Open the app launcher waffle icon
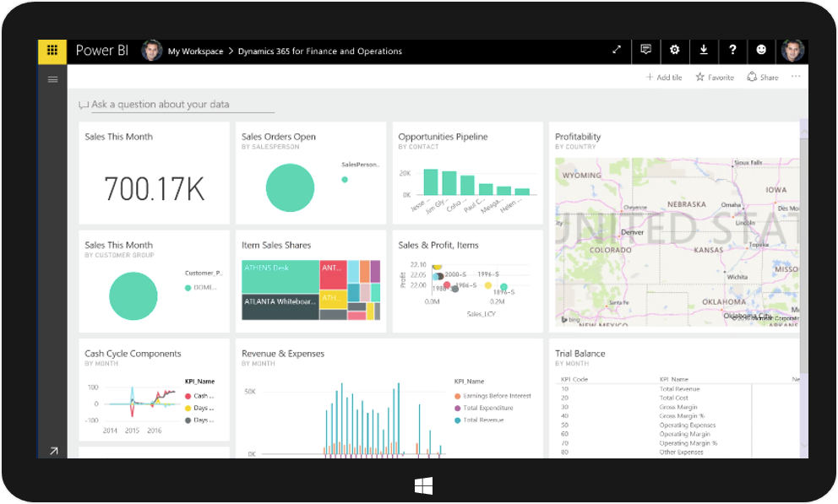 [x=52, y=51]
